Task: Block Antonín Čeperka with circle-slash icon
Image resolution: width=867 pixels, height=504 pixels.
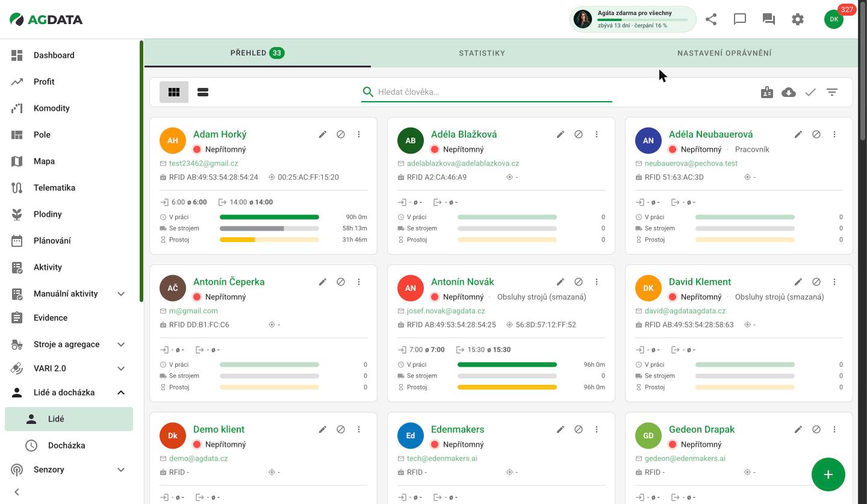Action: click(x=341, y=282)
